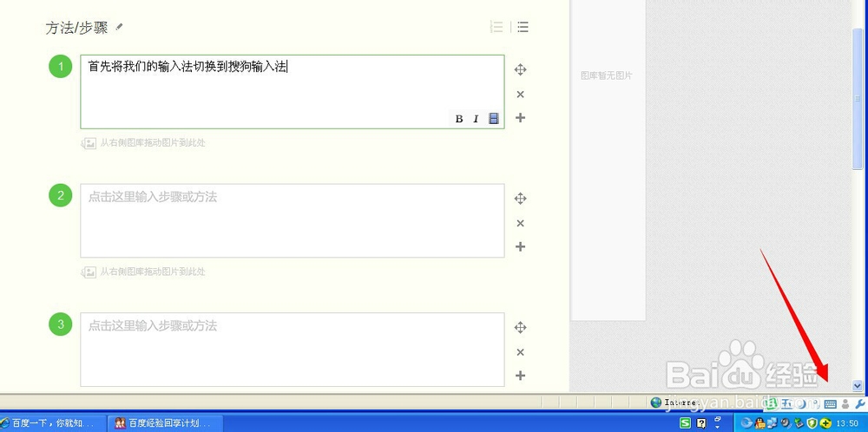Open the QQ penguin tray icon
Screen dimensions: 868x432
[x=759, y=423]
